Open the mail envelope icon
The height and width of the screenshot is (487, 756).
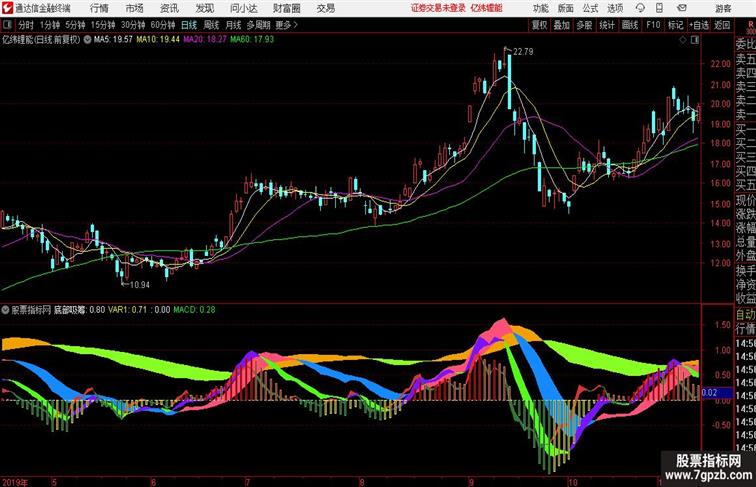point(682,8)
